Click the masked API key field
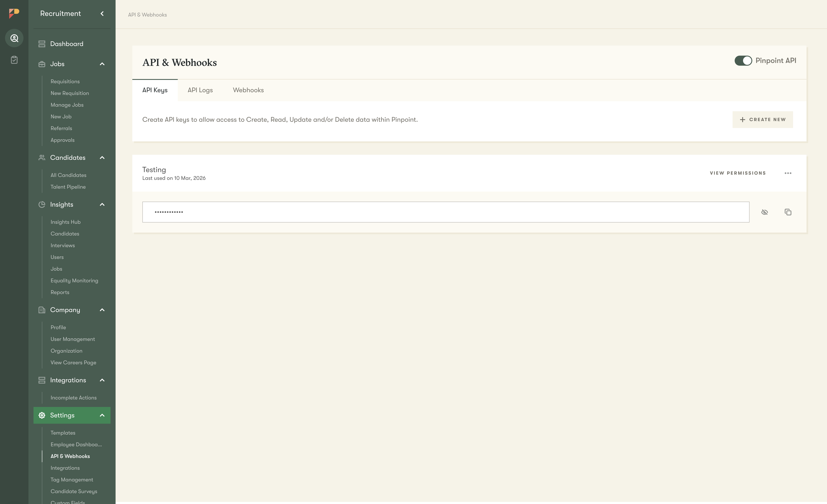This screenshot has height=504, width=827. (x=445, y=212)
